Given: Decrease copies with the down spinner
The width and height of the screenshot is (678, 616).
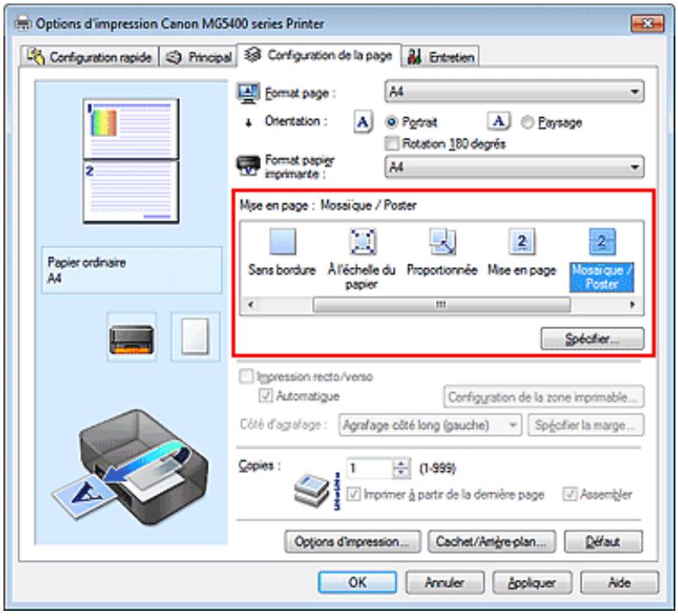Looking at the screenshot, I should coord(401,474).
